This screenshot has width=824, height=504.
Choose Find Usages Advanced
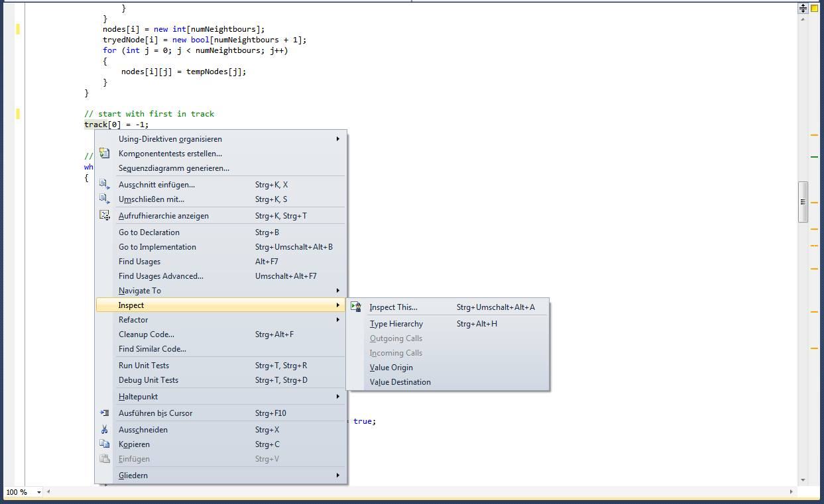coord(161,276)
